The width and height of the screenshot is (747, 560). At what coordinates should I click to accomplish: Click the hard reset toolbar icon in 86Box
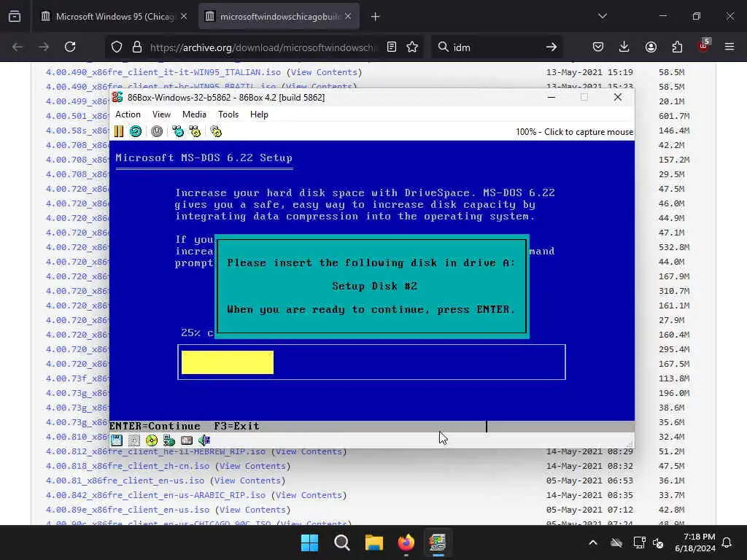[136, 131]
